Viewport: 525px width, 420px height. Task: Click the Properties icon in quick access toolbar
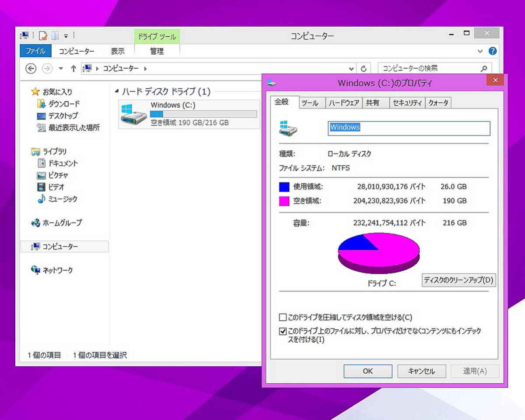43,35
